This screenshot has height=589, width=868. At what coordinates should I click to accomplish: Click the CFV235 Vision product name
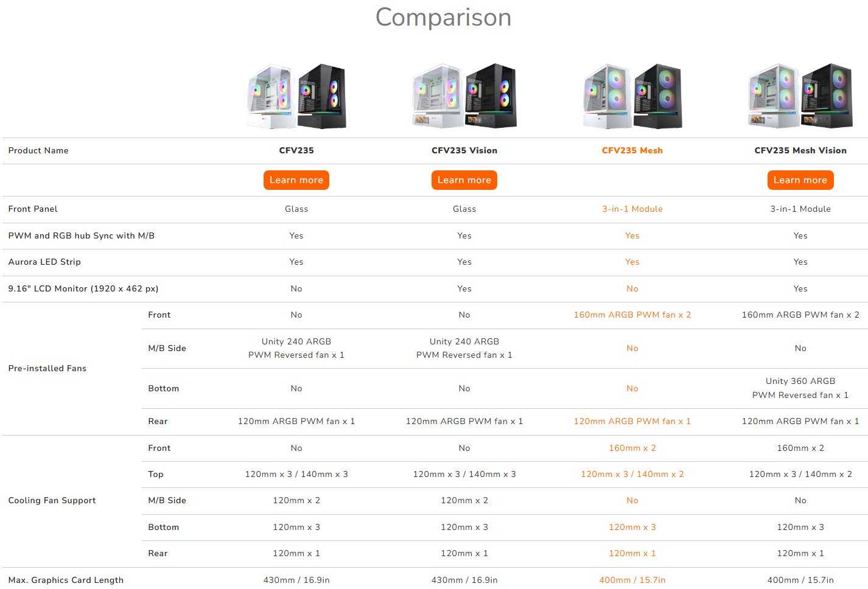click(464, 150)
